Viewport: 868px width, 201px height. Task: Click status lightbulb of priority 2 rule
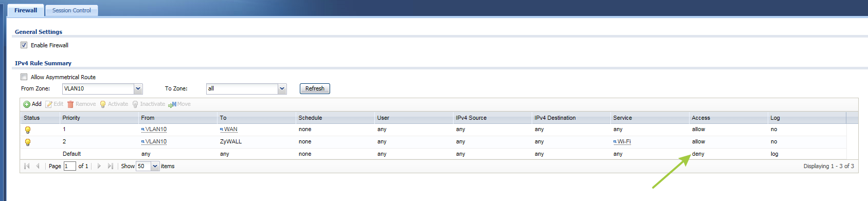click(x=28, y=142)
